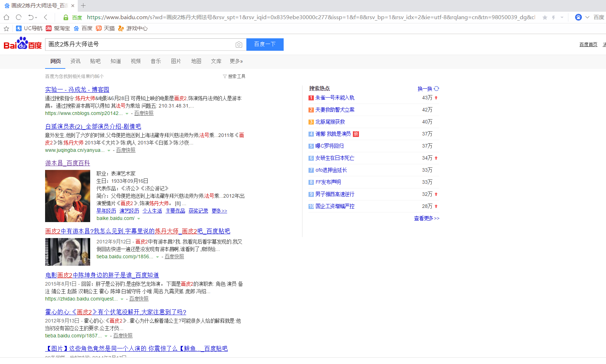Focus the browser address bar URL

(x=311, y=17)
